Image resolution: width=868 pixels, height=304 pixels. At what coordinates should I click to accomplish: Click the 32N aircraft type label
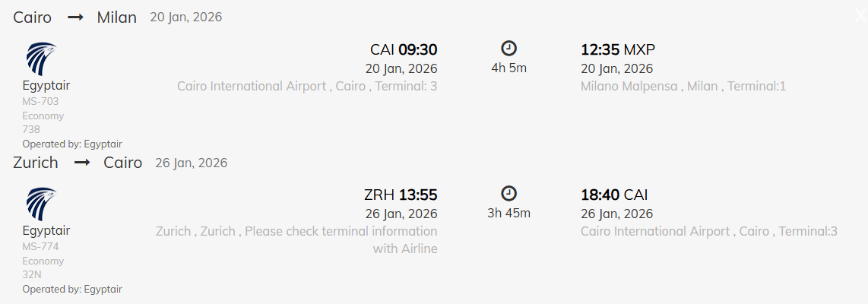click(x=32, y=275)
